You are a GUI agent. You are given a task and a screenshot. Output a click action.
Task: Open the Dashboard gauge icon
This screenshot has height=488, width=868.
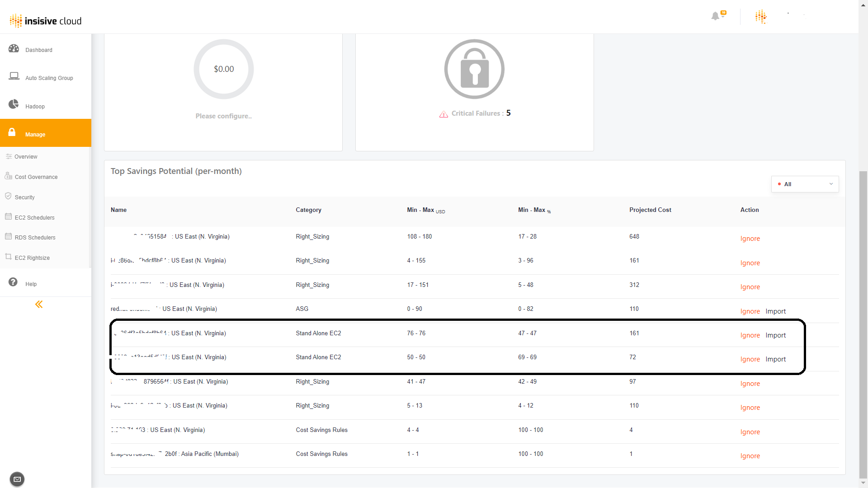point(14,49)
